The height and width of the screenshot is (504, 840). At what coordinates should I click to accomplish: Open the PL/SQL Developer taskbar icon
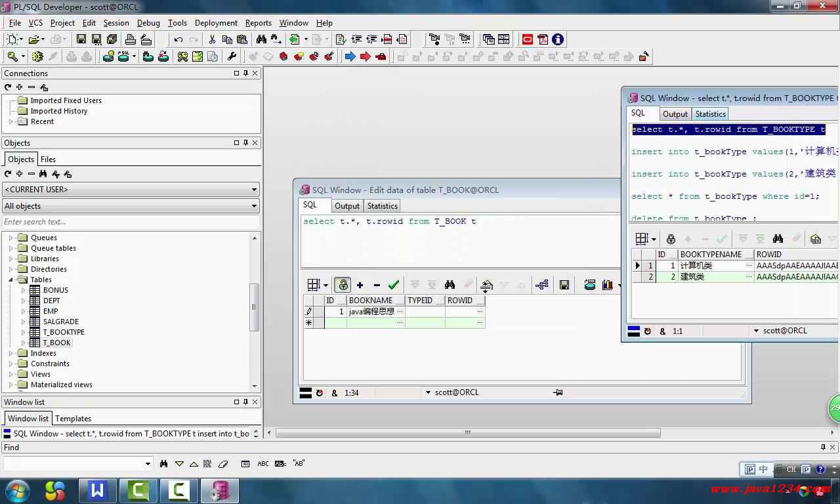[x=219, y=490]
